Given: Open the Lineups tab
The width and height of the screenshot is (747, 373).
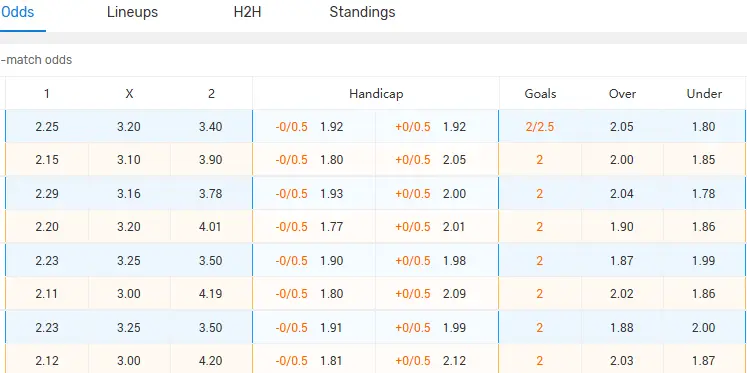Looking at the screenshot, I should tap(132, 12).
